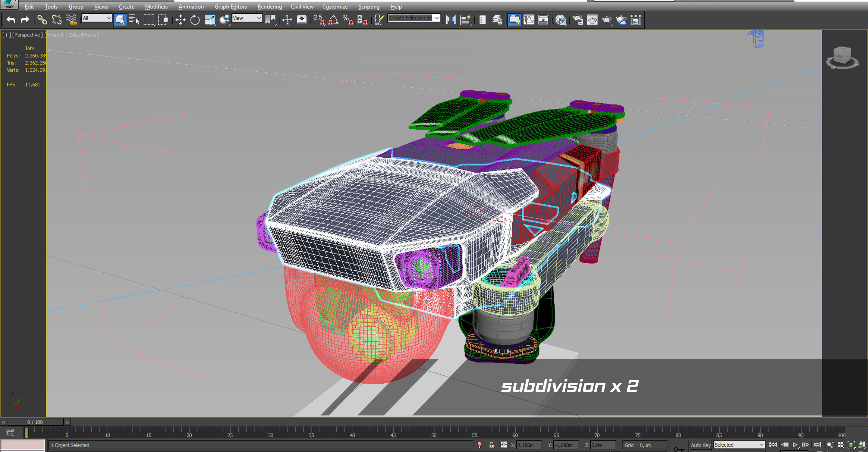Open Render Setup dialog

click(x=578, y=20)
